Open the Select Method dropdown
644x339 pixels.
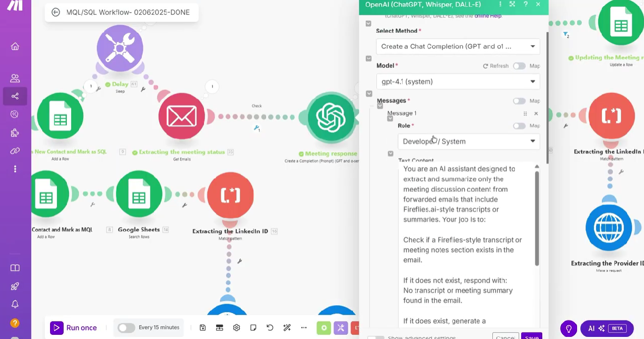458,46
